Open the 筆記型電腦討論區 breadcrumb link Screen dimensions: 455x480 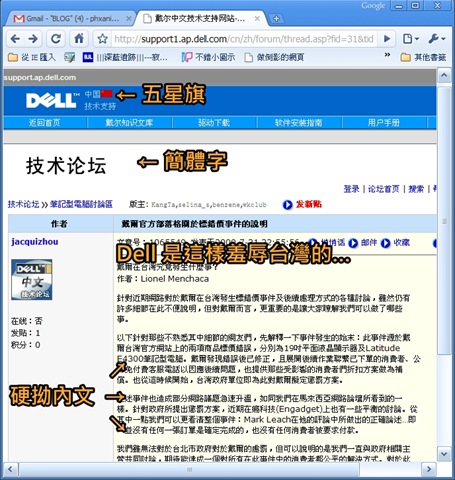point(81,204)
